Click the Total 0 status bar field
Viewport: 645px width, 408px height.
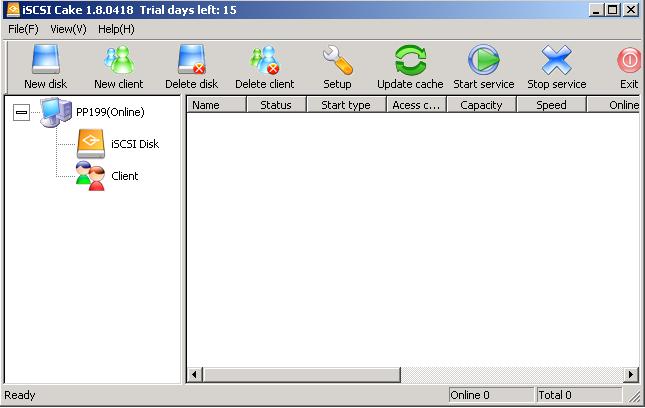point(579,395)
